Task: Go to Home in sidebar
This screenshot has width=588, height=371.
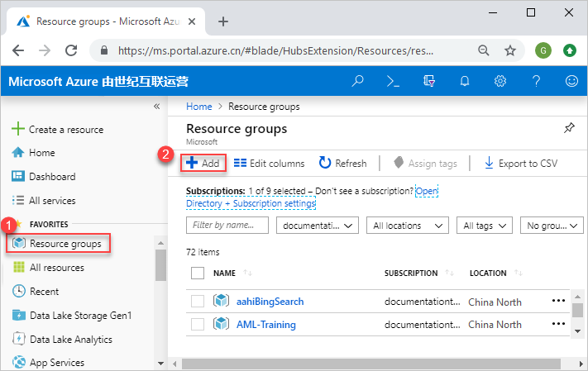Action: point(33,153)
